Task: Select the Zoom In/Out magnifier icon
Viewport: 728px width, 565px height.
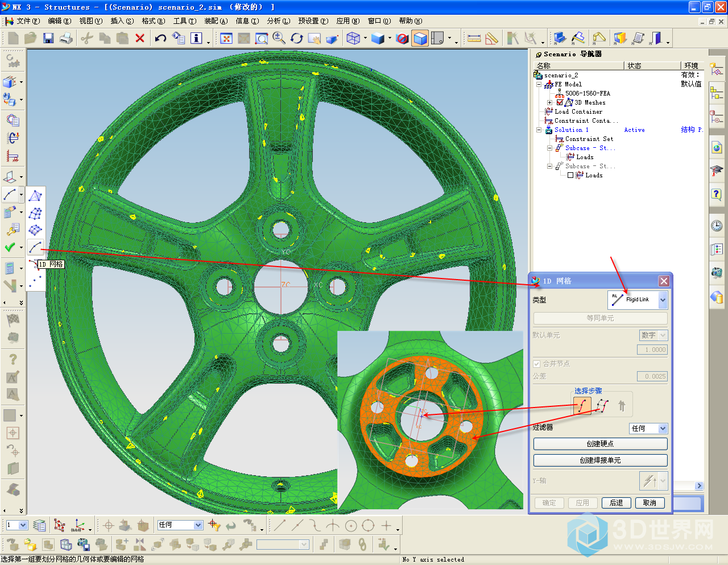Action: click(279, 38)
